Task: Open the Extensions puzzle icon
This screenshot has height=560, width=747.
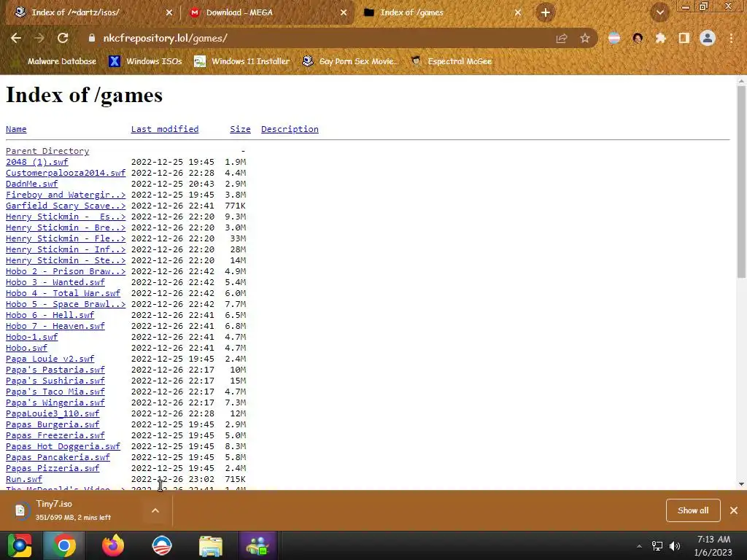Action: 661,38
